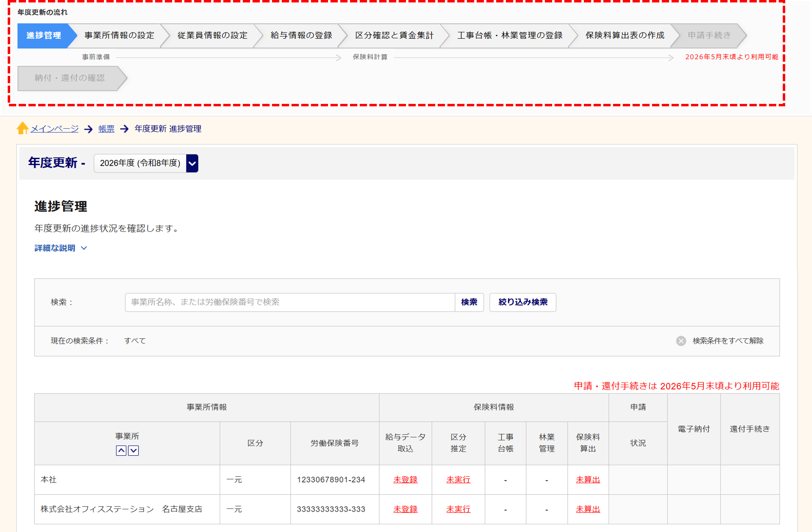Expand the 詳細な説明 section

coord(60,248)
